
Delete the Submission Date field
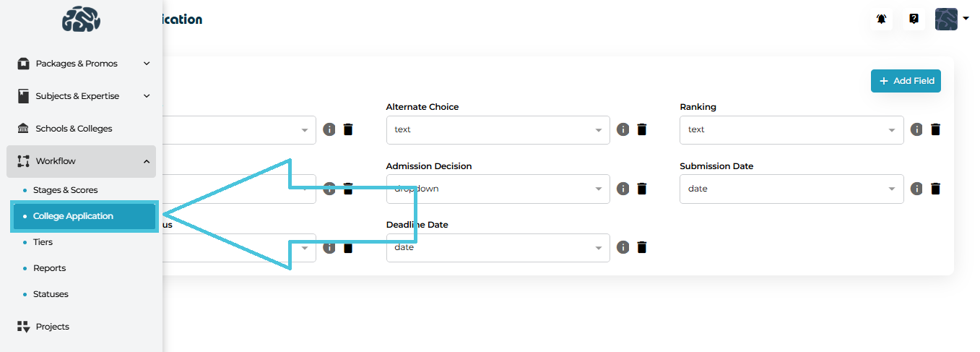tap(935, 189)
